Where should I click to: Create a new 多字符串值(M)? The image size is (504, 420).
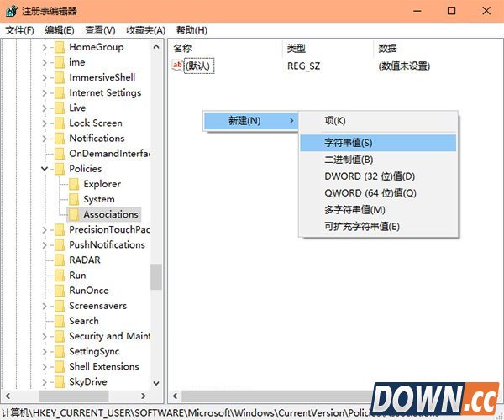tap(378, 210)
